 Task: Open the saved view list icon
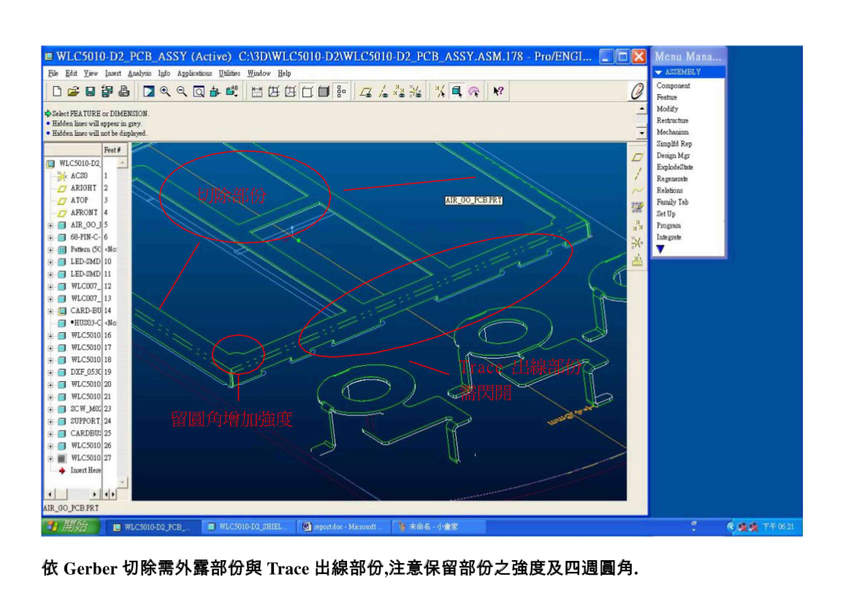232,91
